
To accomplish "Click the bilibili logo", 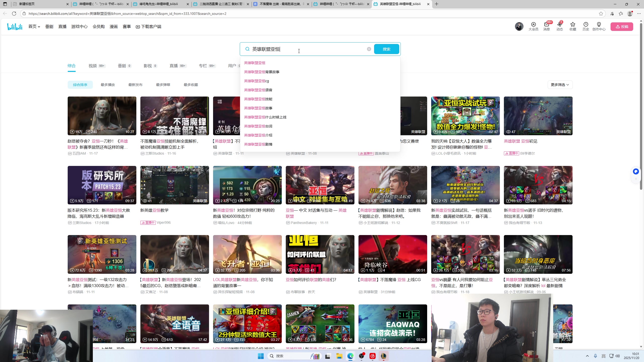I will 15,26.
